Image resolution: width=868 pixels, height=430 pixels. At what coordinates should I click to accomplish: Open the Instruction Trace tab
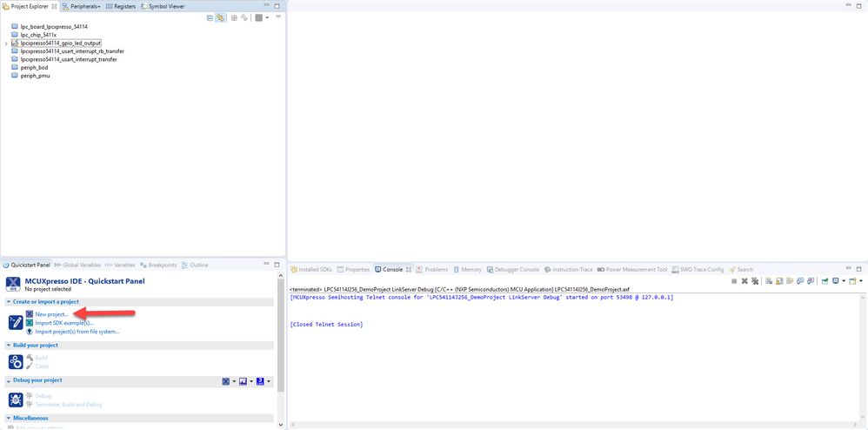coord(569,269)
